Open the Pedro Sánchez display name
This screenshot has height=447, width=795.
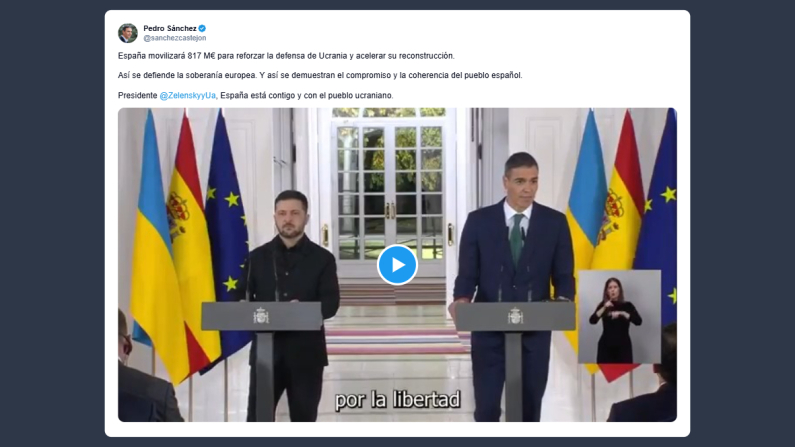click(x=170, y=28)
